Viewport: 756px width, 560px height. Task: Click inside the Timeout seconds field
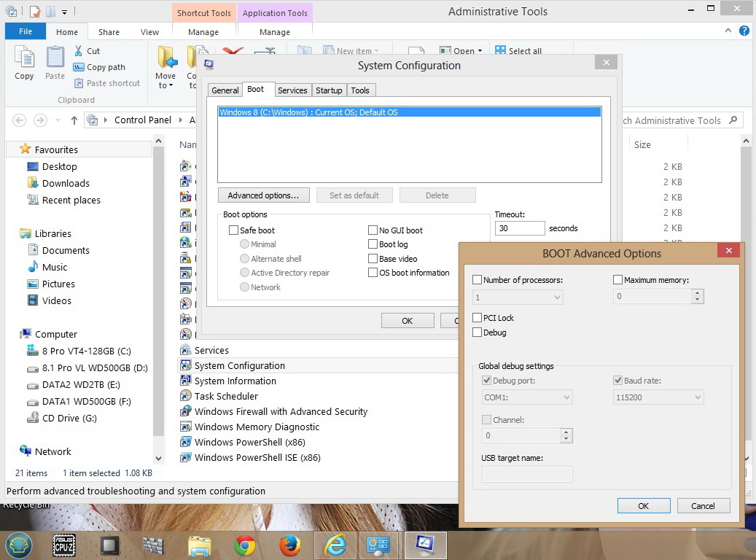(x=519, y=228)
